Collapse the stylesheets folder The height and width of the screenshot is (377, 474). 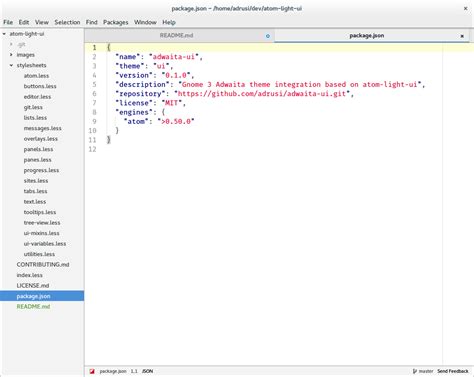tap(11, 65)
